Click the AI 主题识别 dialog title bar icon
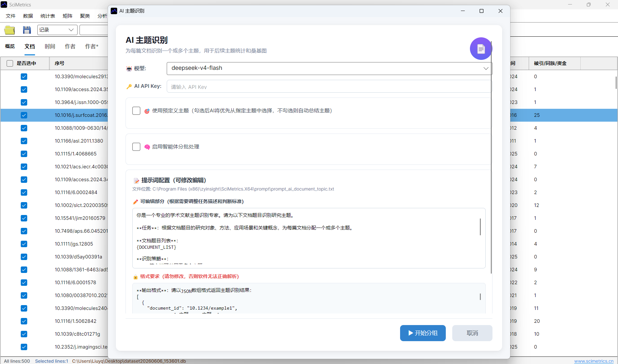The width and height of the screenshot is (618, 364). point(114,11)
